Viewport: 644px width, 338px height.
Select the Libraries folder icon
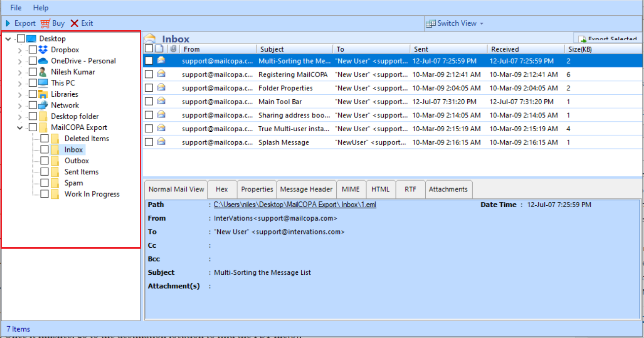[x=43, y=94]
